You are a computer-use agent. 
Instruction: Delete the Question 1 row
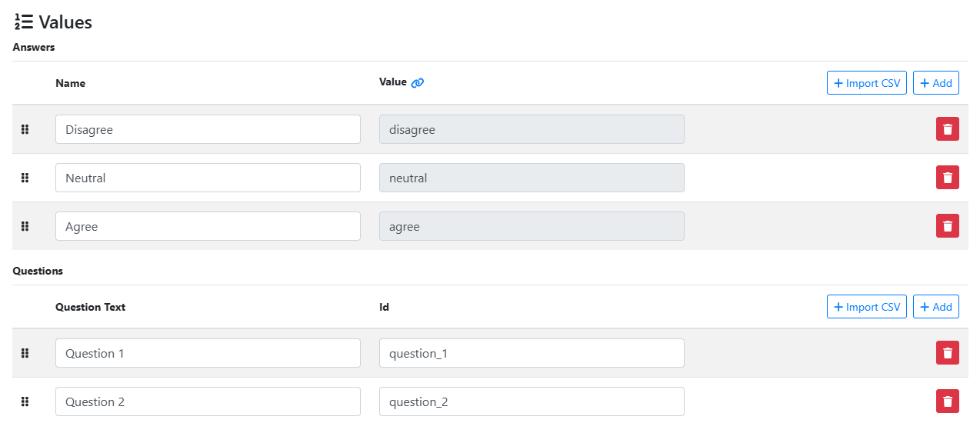[947, 353]
